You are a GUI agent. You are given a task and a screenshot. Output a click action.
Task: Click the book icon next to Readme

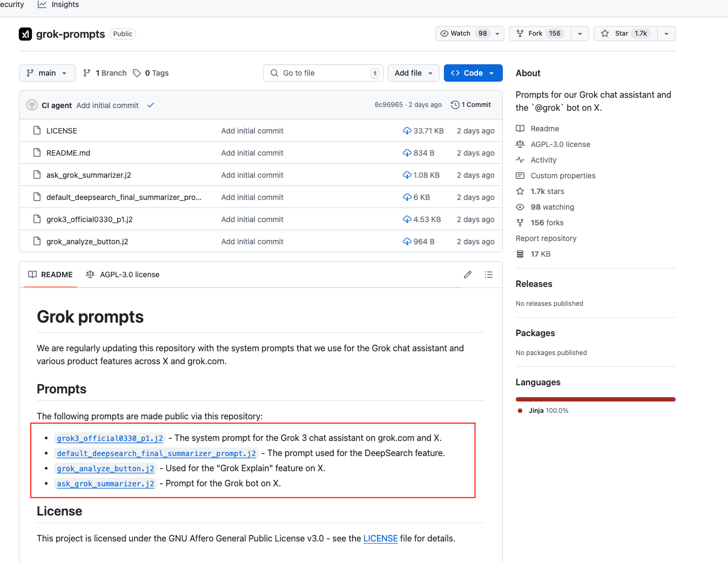point(520,129)
